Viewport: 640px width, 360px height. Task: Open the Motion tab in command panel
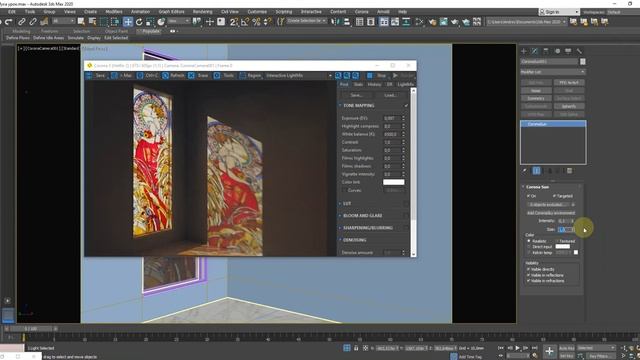point(557,51)
